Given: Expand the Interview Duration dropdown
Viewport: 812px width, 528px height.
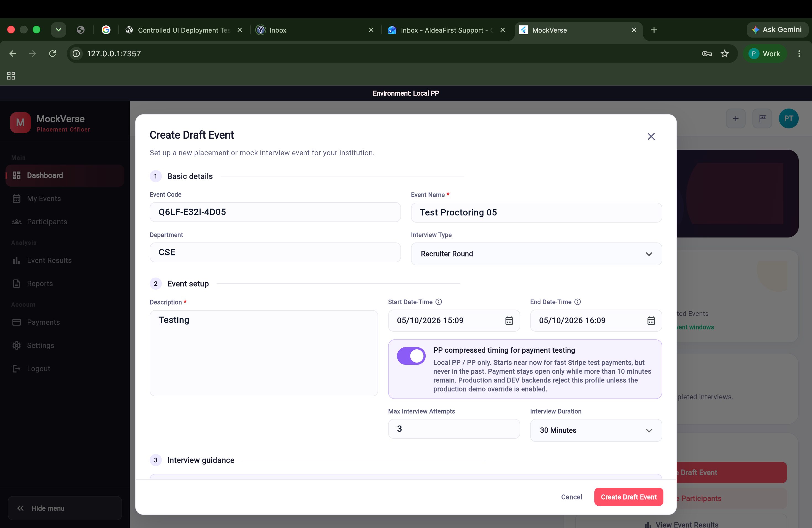Looking at the screenshot, I should pos(596,431).
